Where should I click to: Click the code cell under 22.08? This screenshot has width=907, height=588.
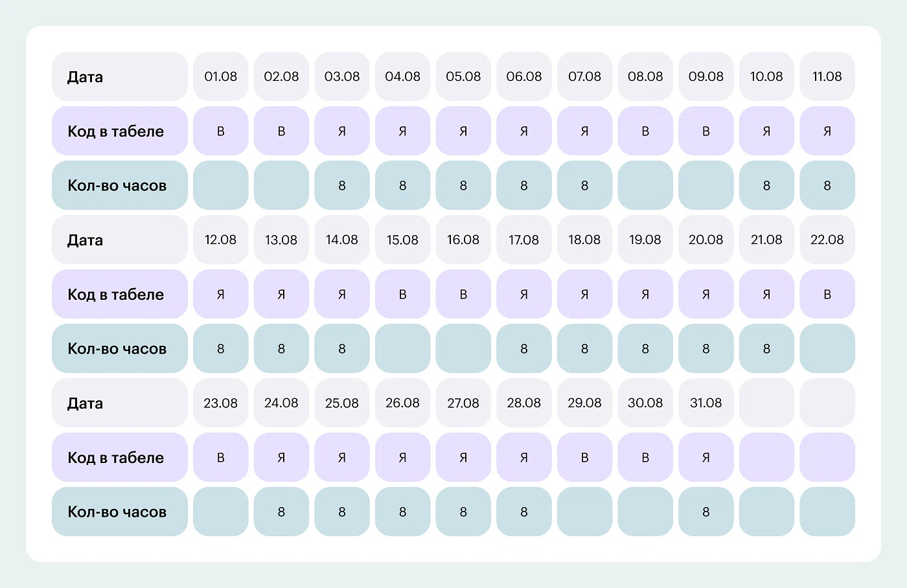click(x=827, y=294)
